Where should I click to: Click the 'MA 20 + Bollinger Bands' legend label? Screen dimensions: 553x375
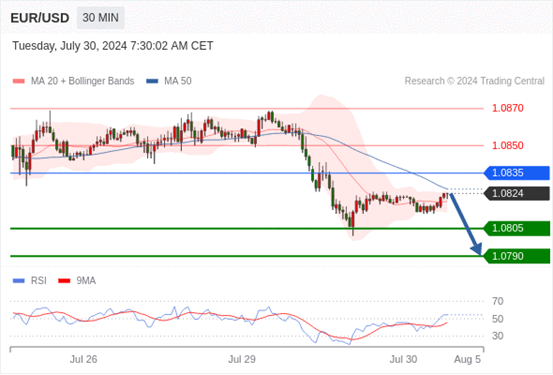pos(83,81)
